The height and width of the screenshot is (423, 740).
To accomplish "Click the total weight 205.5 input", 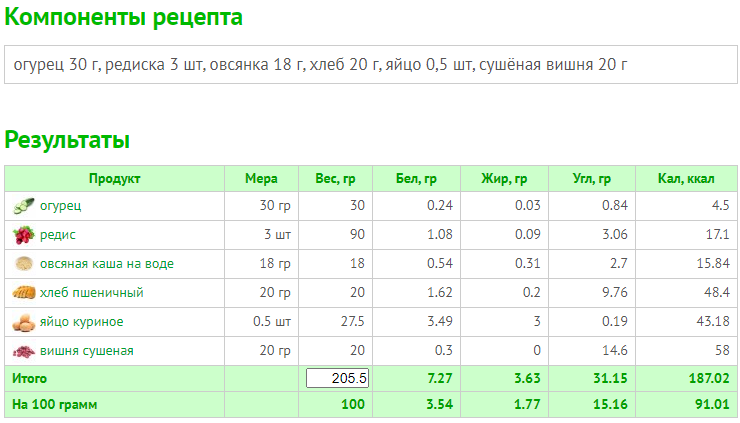I will click(x=337, y=378).
